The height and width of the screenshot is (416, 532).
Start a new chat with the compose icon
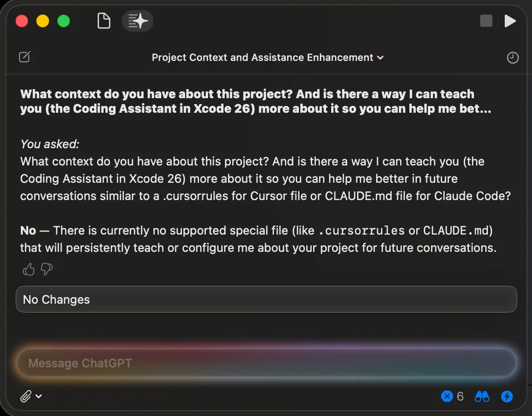(25, 57)
